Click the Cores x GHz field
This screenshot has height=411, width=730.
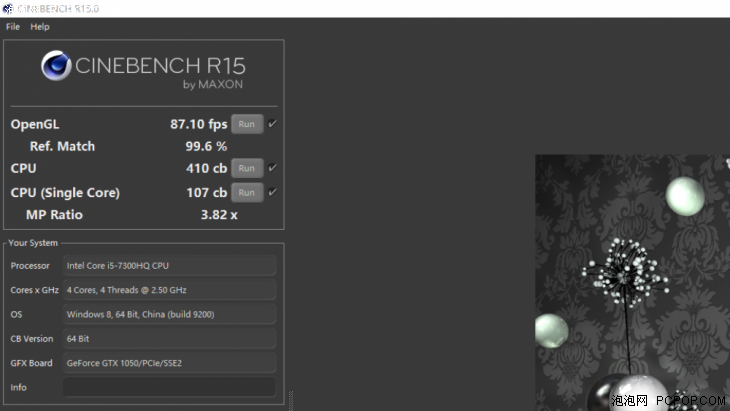[x=169, y=290]
